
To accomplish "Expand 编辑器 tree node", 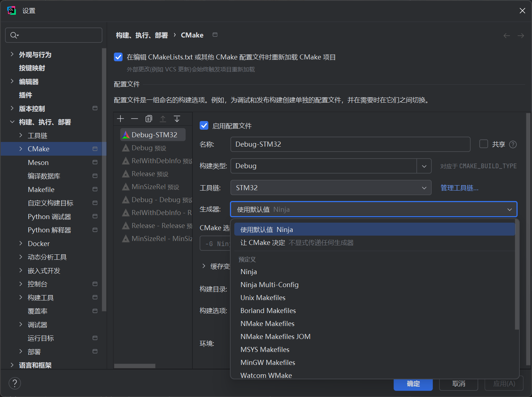I will (12, 81).
